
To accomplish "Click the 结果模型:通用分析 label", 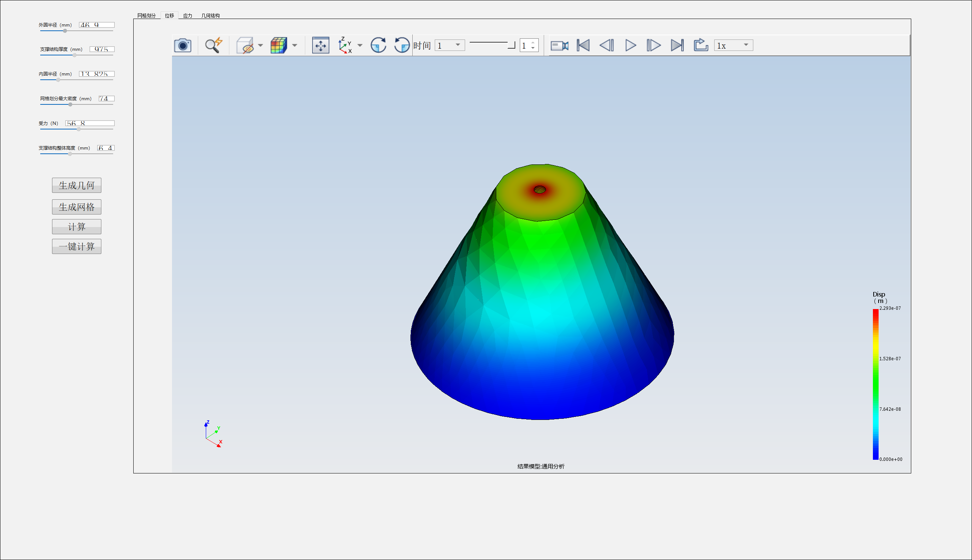I will (x=541, y=467).
